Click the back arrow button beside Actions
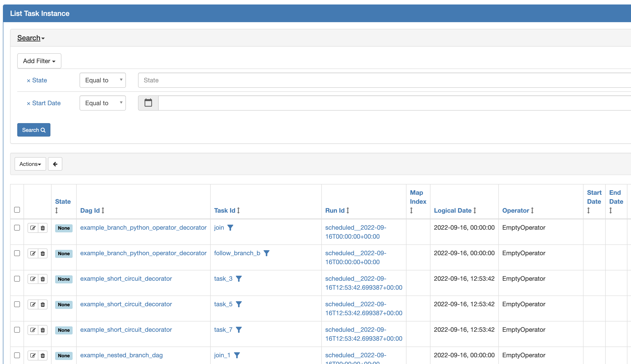631x364 pixels. 55,164
